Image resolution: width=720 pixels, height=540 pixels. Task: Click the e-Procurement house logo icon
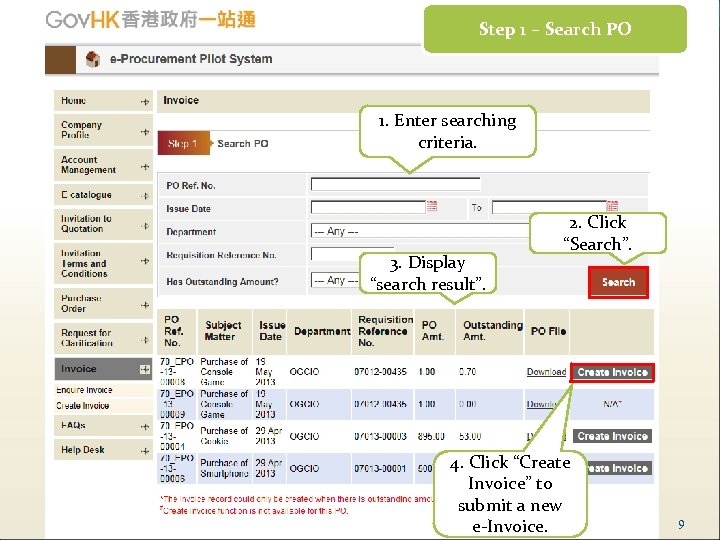pyautogui.click(x=93, y=59)
